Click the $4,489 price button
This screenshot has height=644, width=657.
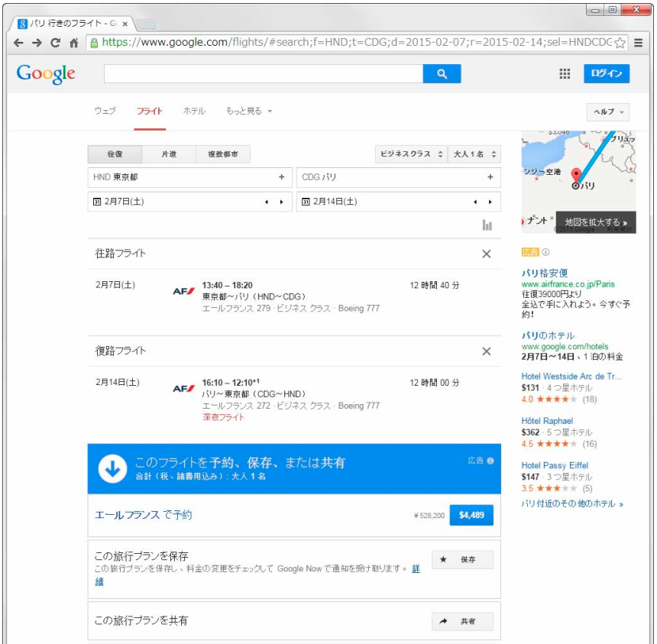[471, 516]
